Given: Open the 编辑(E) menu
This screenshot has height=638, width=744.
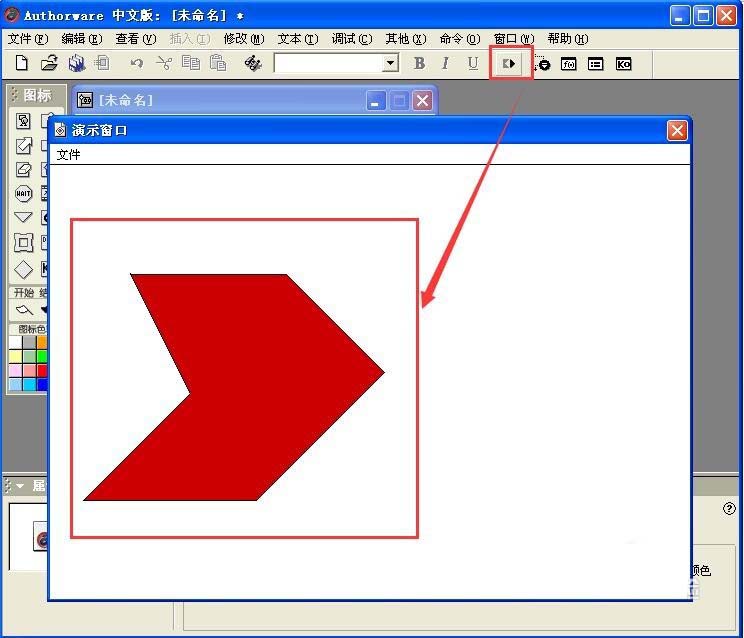Looking at the screenshot, I should tap(82, 38).
